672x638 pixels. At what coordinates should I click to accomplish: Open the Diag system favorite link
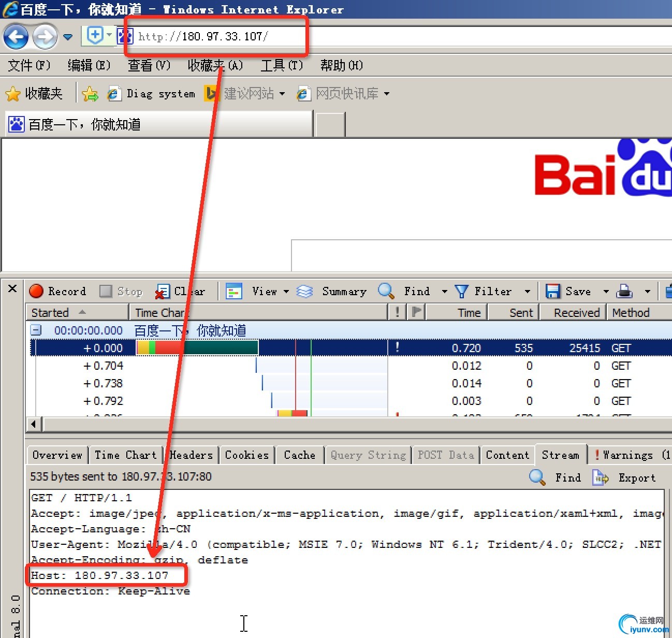(x=151, y=94)
